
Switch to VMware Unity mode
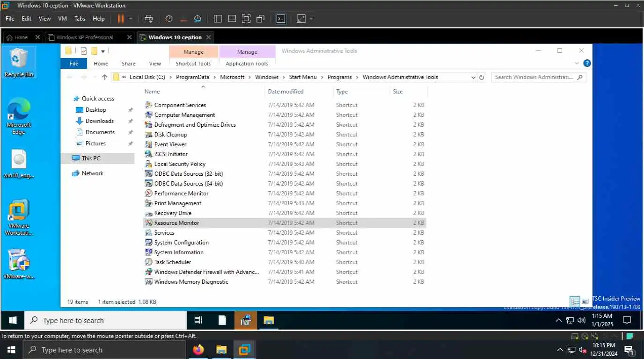pyautogui.click(x=261, y=19)
